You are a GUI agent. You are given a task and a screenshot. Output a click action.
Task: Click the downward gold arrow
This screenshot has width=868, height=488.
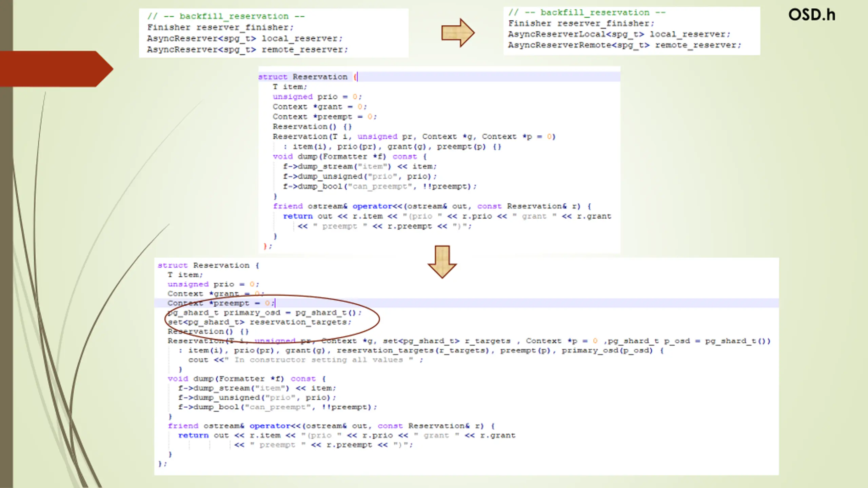click(442, 262)
